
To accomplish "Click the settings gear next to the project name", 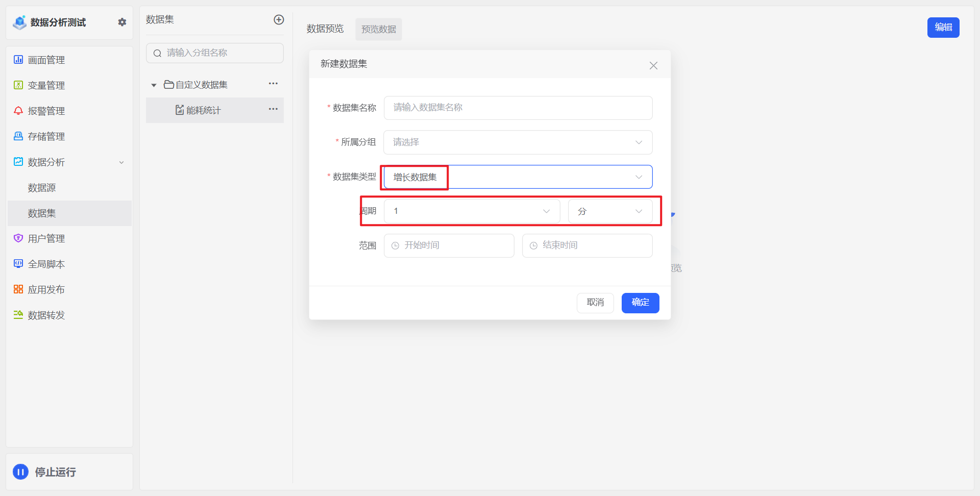I will coord(122,22).
